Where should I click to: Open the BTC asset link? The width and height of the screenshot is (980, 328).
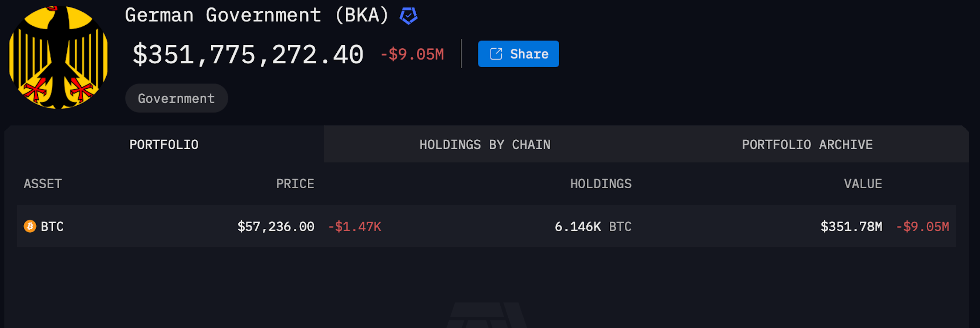pyautogui.click(x=52, y=227)
